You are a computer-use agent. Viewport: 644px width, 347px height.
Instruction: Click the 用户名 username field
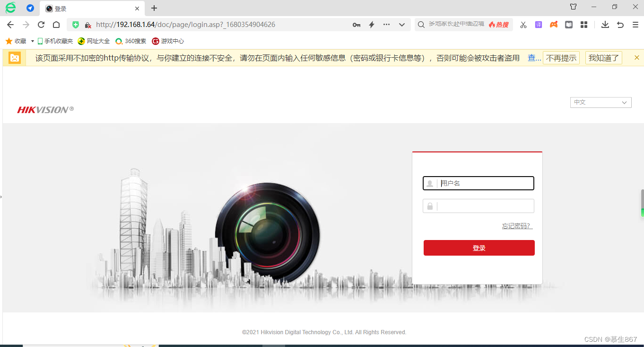(x=479, y=183)
